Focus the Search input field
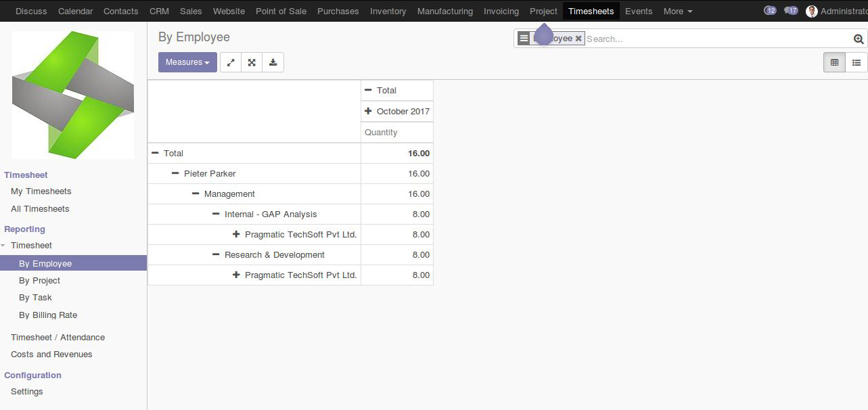The image size is (868, 410). [x=718, y=39]
